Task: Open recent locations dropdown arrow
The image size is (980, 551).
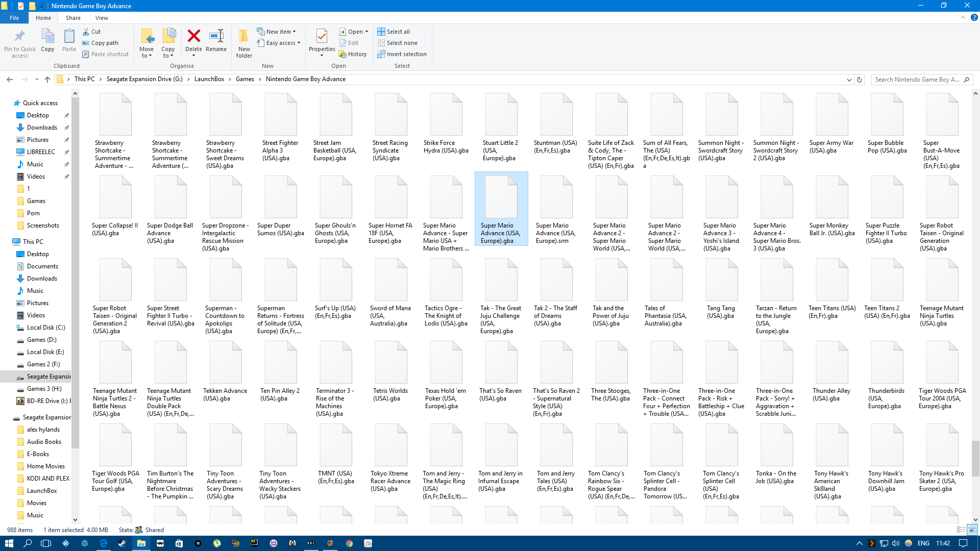Action: pyautogui.click(x=37, y=79)
